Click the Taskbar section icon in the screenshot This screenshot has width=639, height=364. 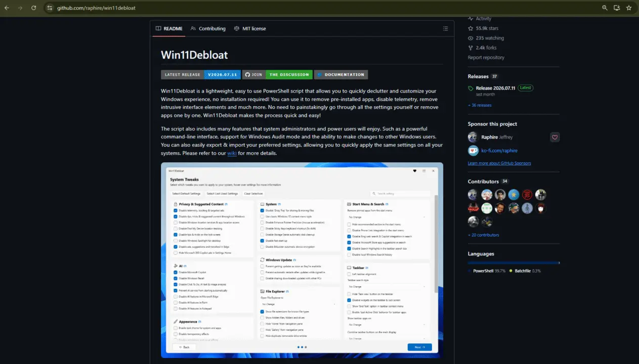point(349,267)
